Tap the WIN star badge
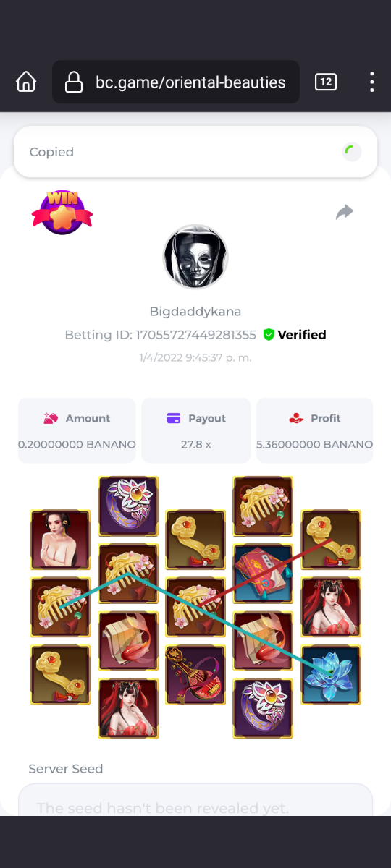The width and height of the screenshot is (391, 868). [62, 212]
